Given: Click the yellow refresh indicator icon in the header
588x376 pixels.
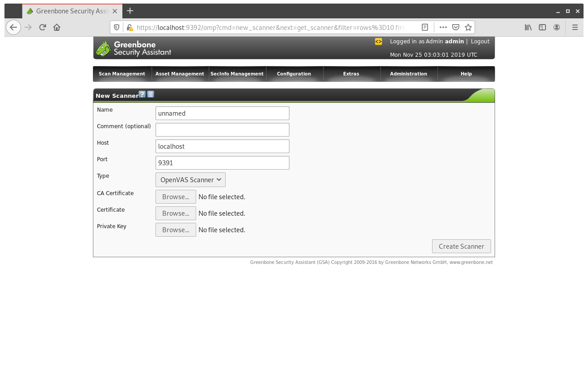Looking at the screenshot, I should tap(378, 41).
